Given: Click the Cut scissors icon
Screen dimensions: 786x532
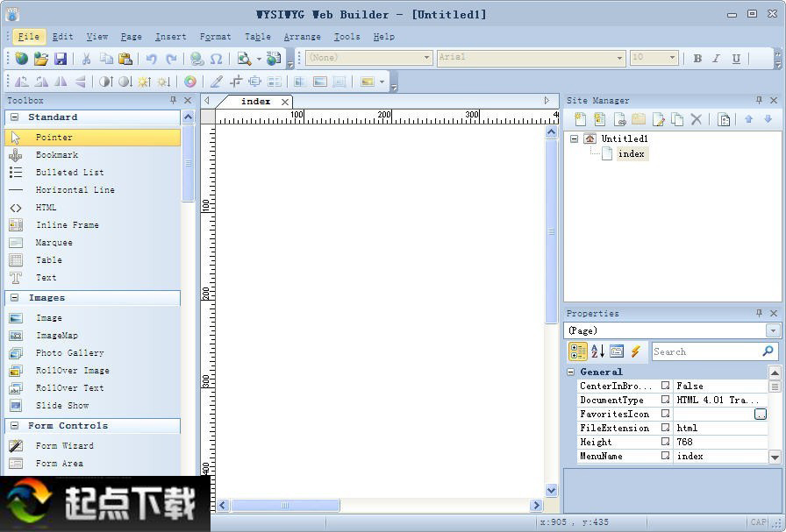Looking at the screenshot, I should [86, 59].
